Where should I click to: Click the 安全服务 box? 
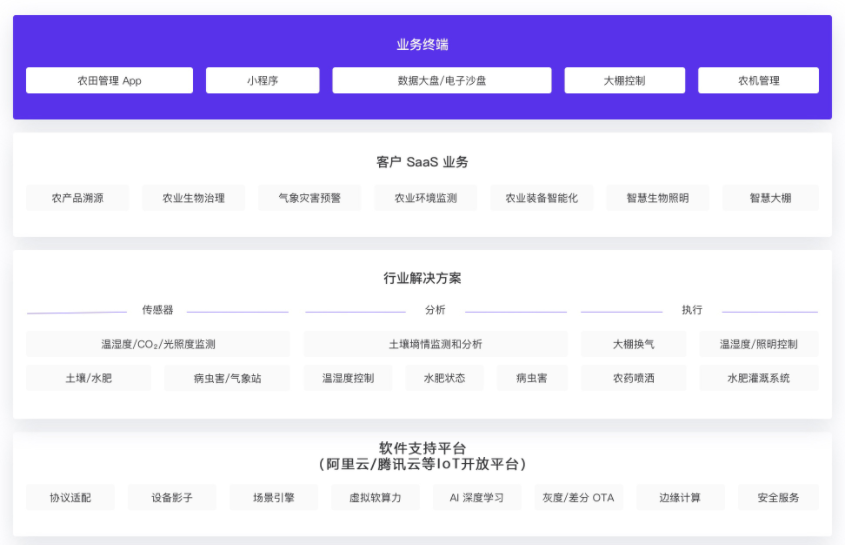[778, 497]
